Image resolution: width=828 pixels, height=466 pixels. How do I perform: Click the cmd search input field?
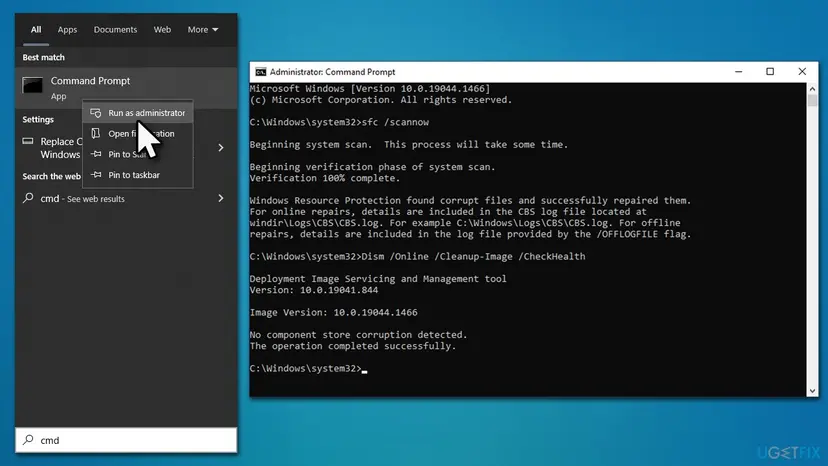[x=126, y=440]
